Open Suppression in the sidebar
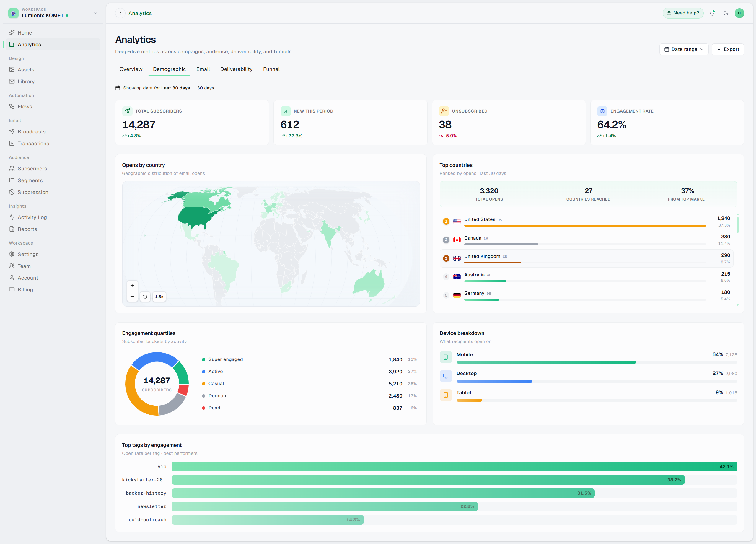Screen dimensions: 756x544 click(x=53, y=192)
